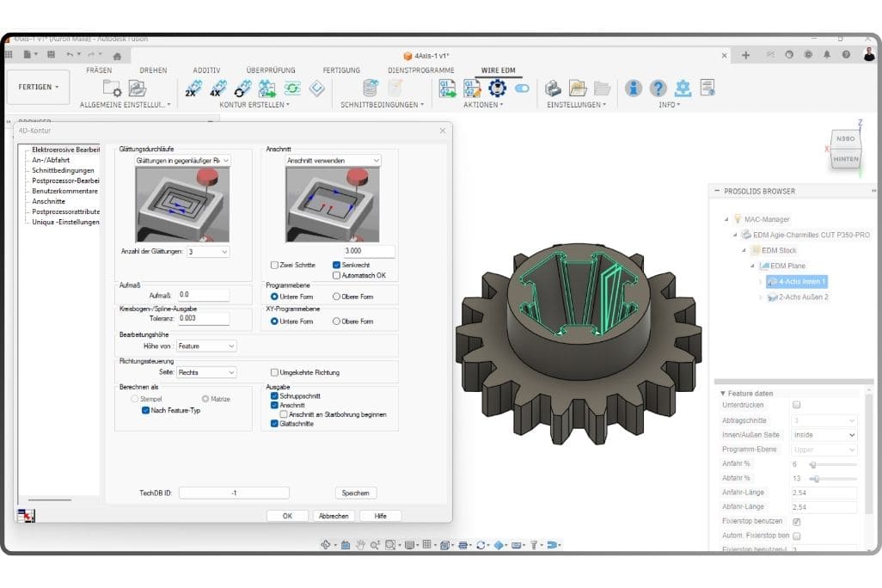Open the Fertigen workspace dropdown
Viewport: 882px width, 588px height.
[38, 87]
